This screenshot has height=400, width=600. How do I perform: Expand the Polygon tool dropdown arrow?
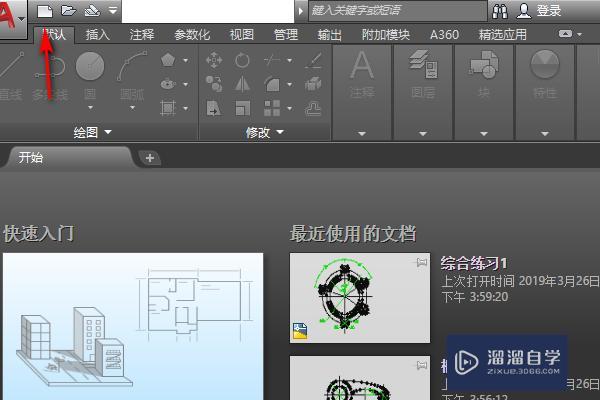pos(186,60)
